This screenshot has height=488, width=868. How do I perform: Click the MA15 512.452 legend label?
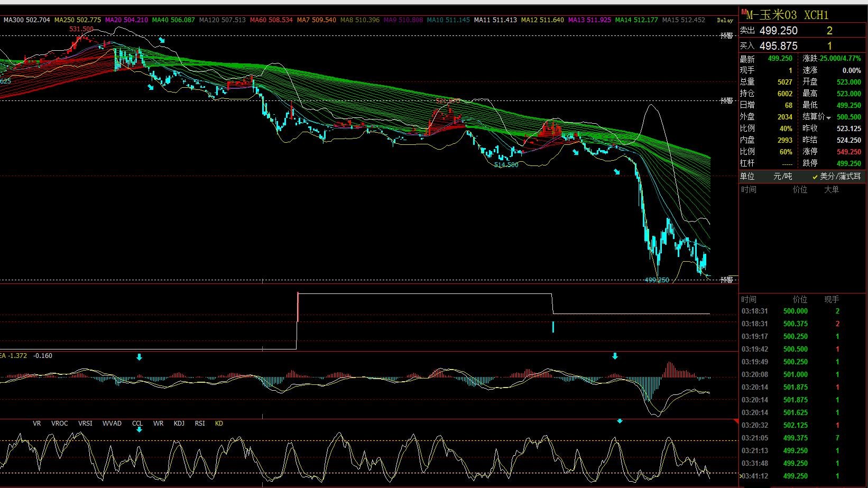tap(684, 20)
